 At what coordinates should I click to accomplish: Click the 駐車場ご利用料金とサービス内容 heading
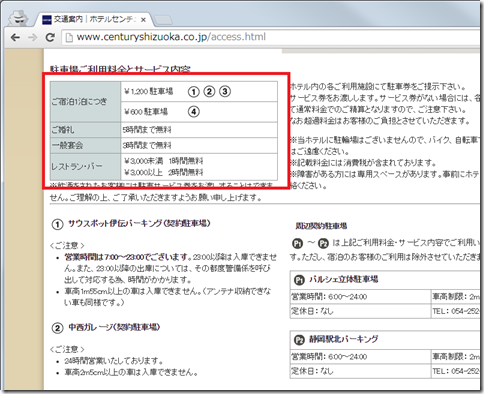click(x=120, y=69)
